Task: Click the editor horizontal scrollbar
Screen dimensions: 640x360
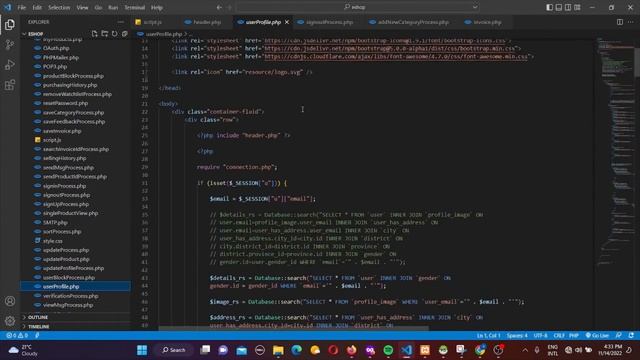Action: point(293,328)
